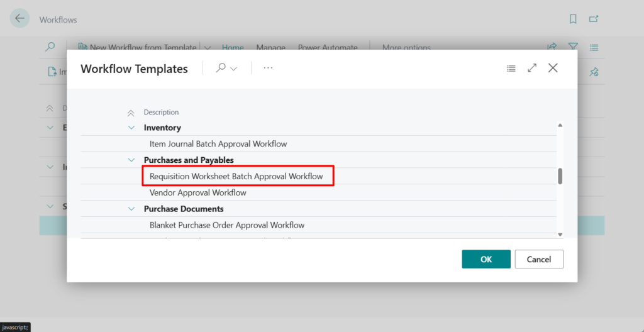Open page in new window icon
Screen dimensions: 644x332
(x=593, y=19)
